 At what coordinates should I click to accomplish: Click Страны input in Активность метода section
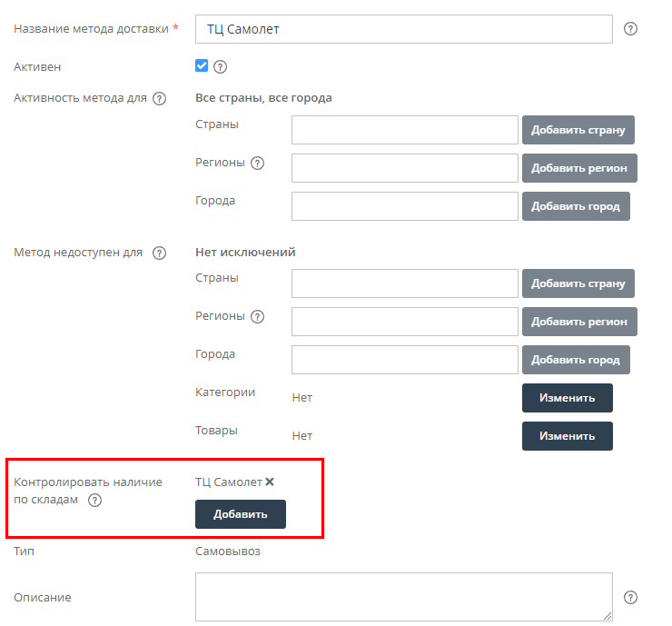click(x=404, y=130)
